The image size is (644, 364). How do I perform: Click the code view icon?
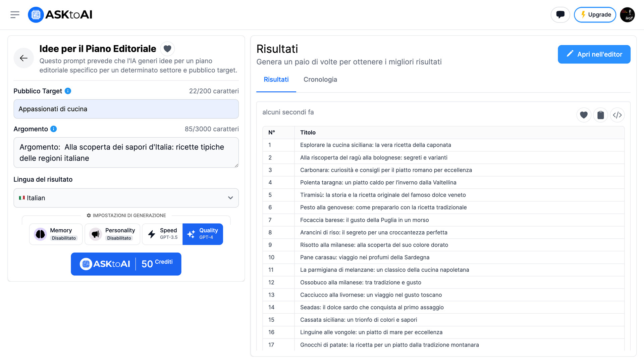pos(617,115)
